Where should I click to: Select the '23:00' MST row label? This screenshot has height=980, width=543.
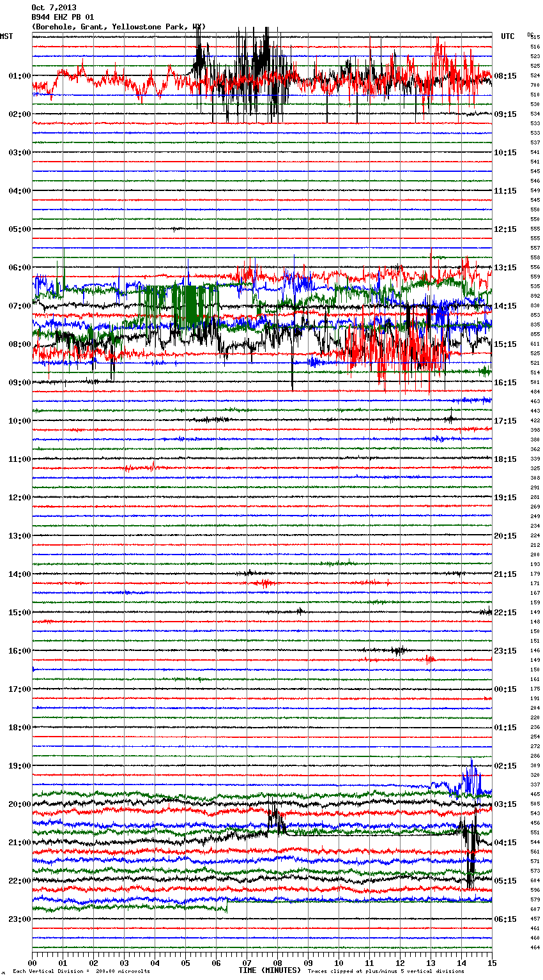coord(19,919)
